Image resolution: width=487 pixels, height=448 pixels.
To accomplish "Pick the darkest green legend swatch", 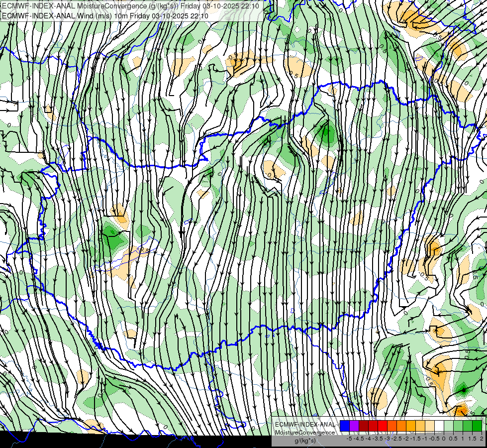I will coord(477,426).
